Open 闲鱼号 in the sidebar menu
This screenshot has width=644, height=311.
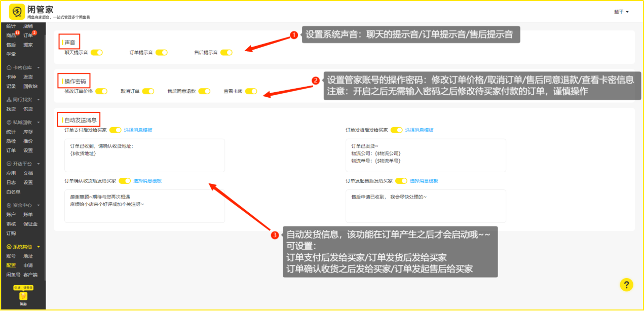[x=13, y=275]
